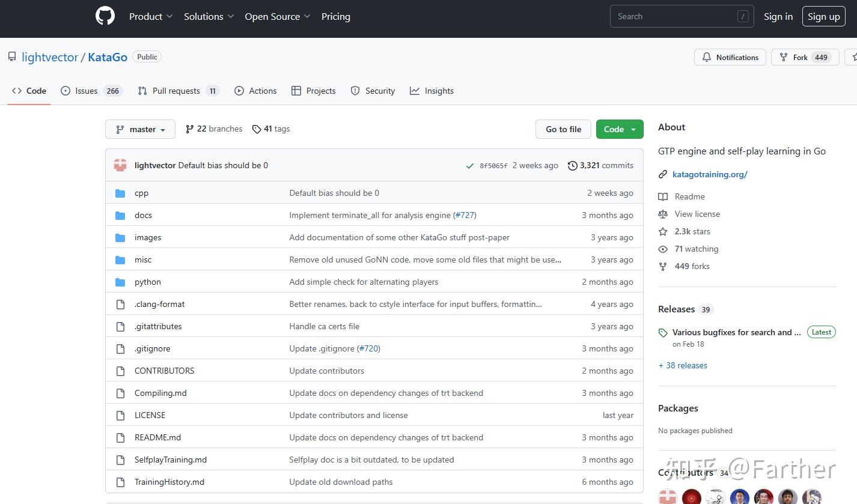Open the Product dropdown menu
This screenshot has width=857, height=504.
[x=151, y=17]
